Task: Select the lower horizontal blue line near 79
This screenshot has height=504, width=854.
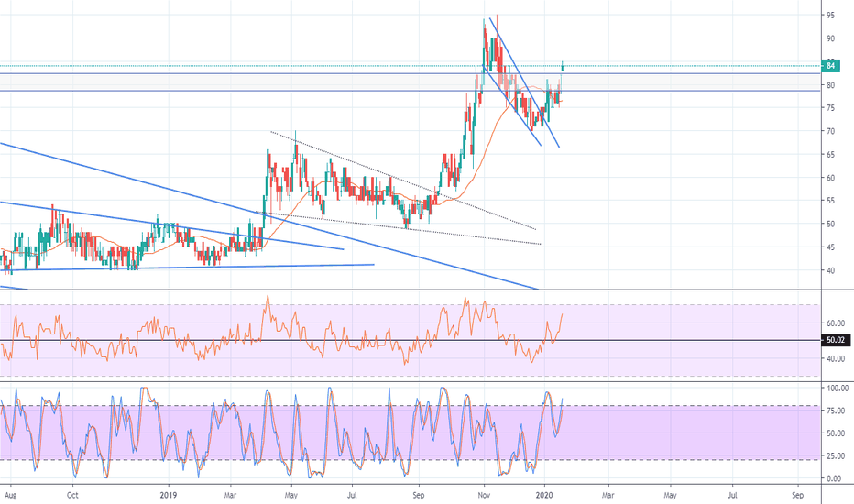Action: [410, 91]
